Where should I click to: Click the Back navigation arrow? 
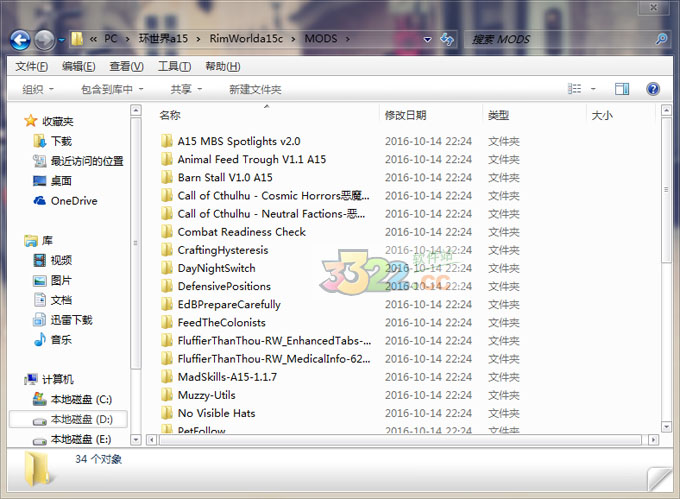[x=20, y=40]
